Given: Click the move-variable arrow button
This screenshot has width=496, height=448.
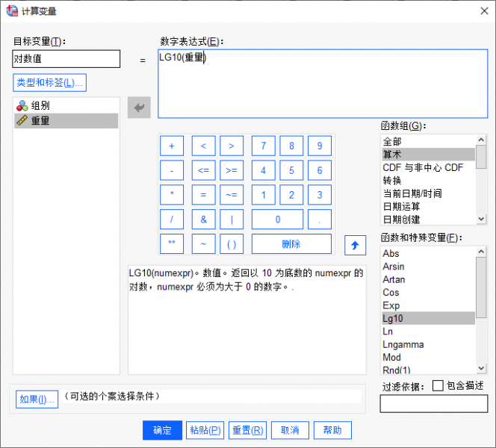Looking at the screenshot, I should pyautogui.click(x=139, y=108).
